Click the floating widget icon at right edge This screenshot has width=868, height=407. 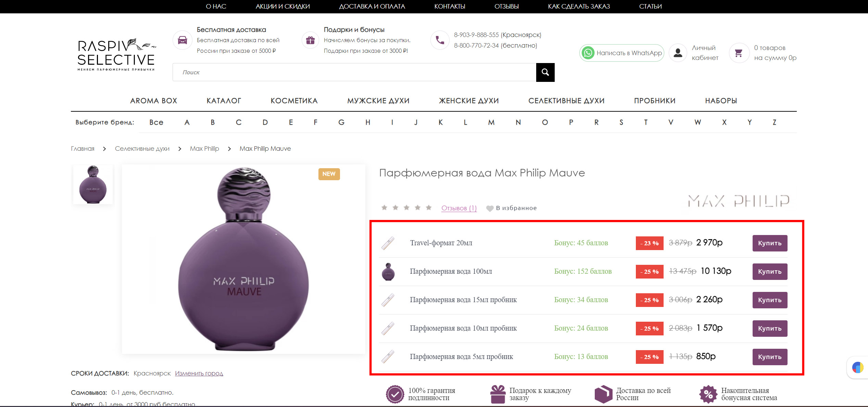858,368
